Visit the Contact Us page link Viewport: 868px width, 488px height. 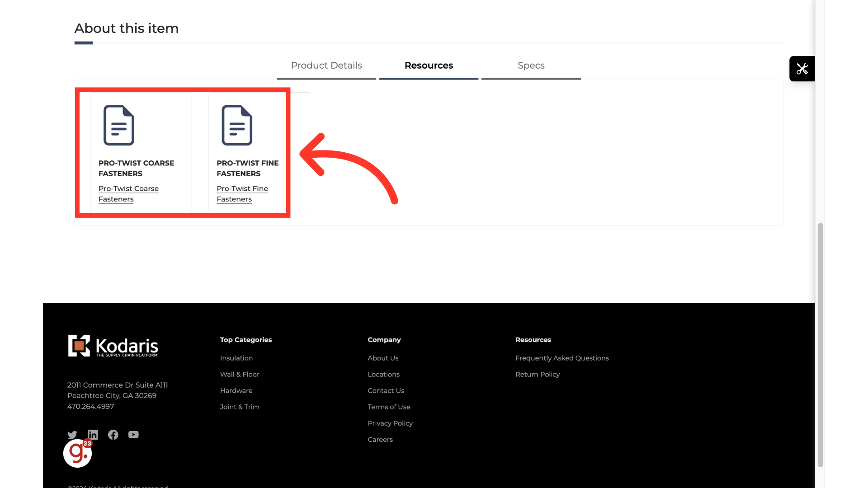(386, 390)
